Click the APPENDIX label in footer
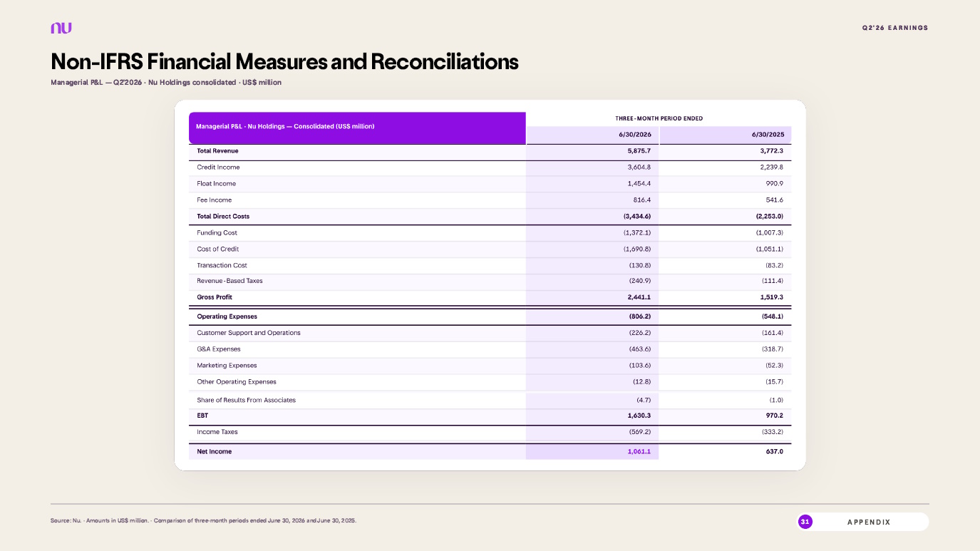This screenshot has height=551, width=980. tap(869, 522)
